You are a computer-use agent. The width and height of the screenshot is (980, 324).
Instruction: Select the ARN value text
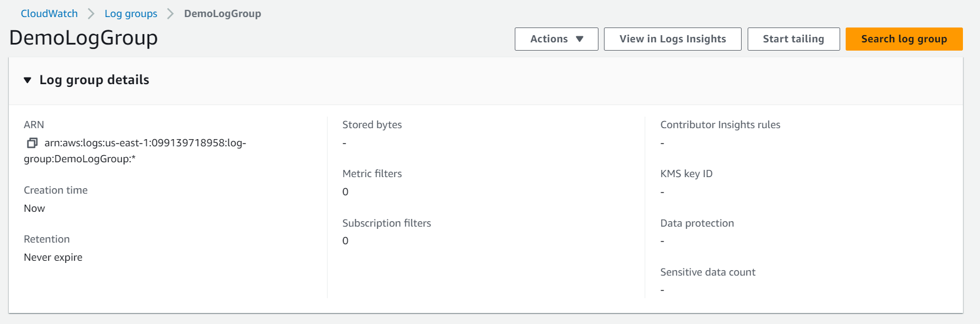pos(135,151)
